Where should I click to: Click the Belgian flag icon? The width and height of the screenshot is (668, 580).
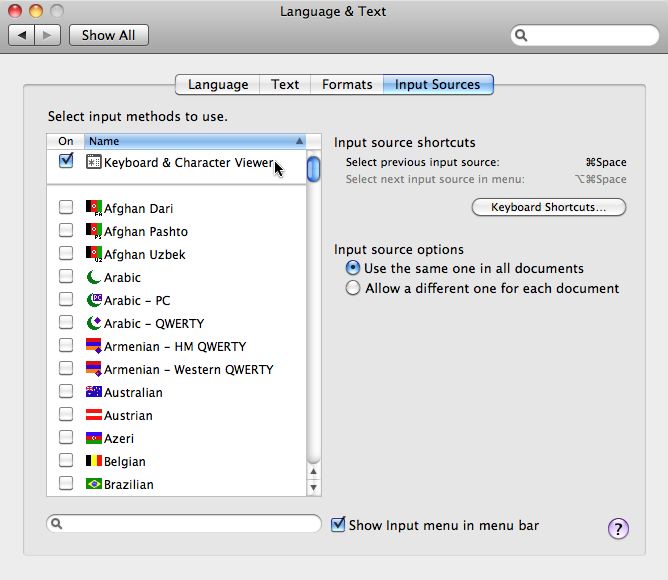click(94, 462)
